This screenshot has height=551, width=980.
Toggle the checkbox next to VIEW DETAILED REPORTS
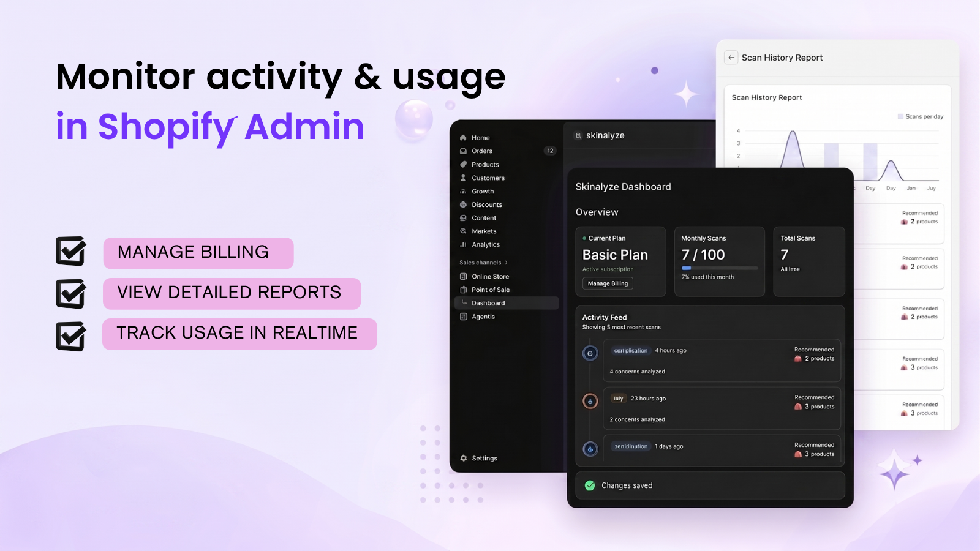[x=71, y=294]
